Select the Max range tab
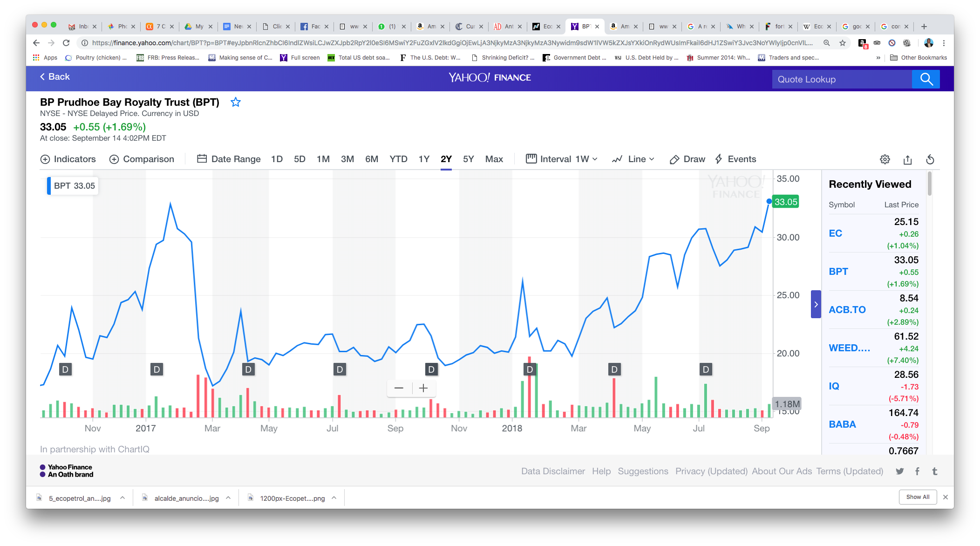This screenshot has height=546, width=980. (494, 159)
